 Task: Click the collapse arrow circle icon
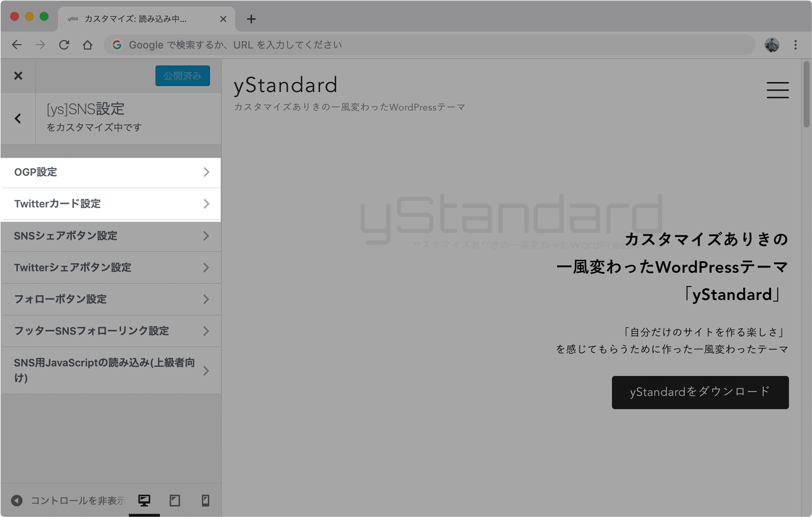pos(17,501)
